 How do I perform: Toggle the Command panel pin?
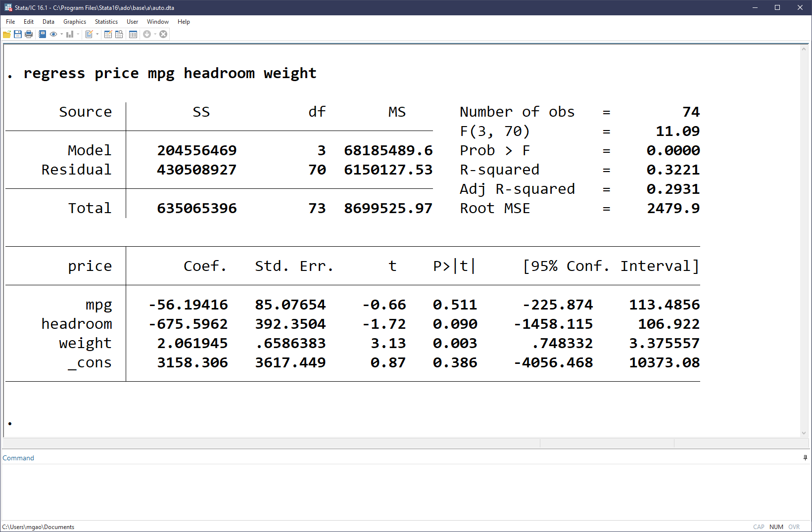[x=805, y=458]
